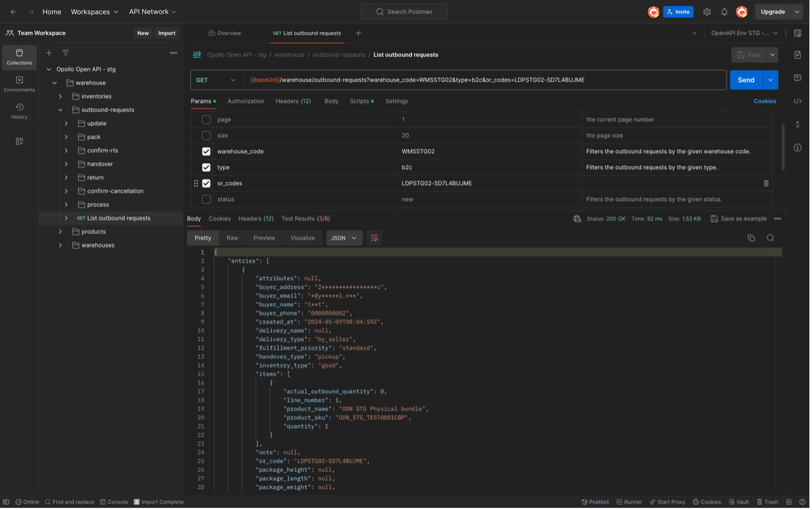
Task: Enable the size parameter checkbox
Action: coord(207,136)
